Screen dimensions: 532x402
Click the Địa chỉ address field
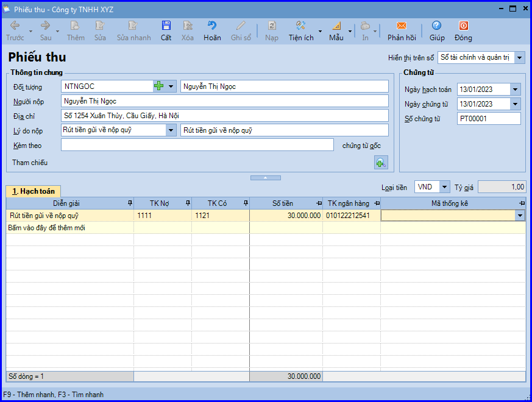click(x=225, y=116)
